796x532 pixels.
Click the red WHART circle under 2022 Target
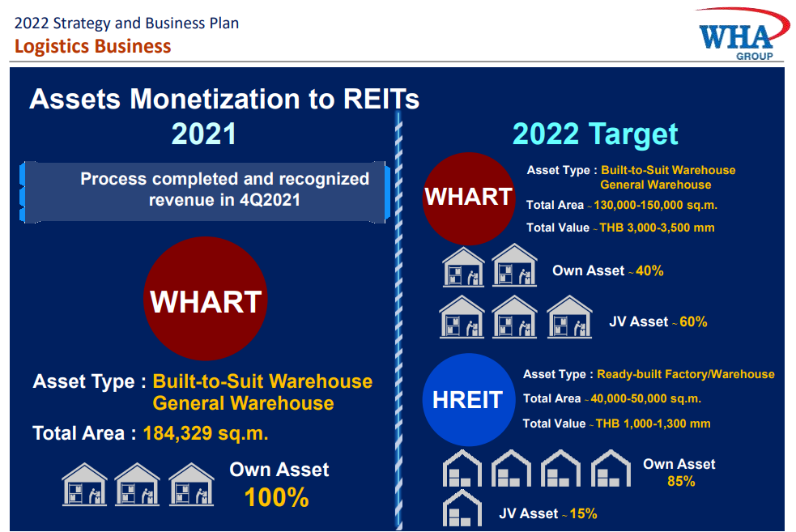(x=469, y=198)
